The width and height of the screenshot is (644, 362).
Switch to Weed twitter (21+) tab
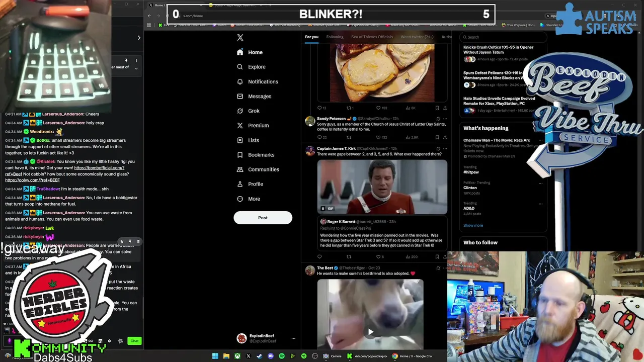417,37
